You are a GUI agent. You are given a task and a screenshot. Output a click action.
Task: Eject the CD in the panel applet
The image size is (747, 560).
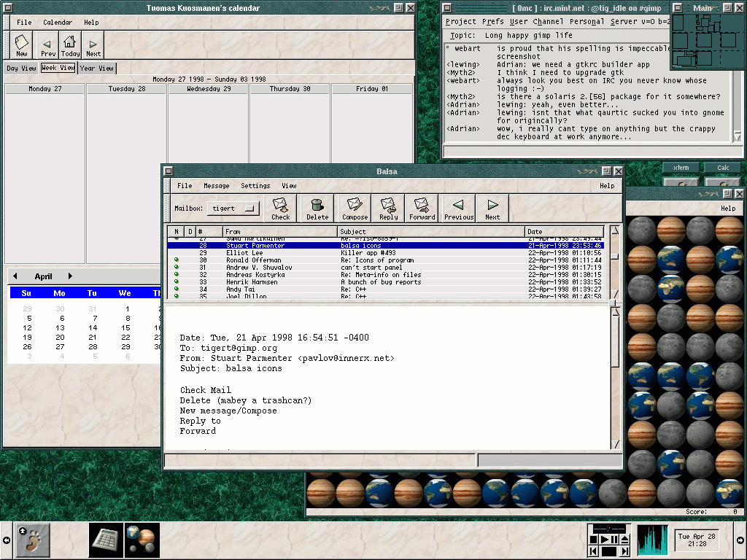[625, 540]
